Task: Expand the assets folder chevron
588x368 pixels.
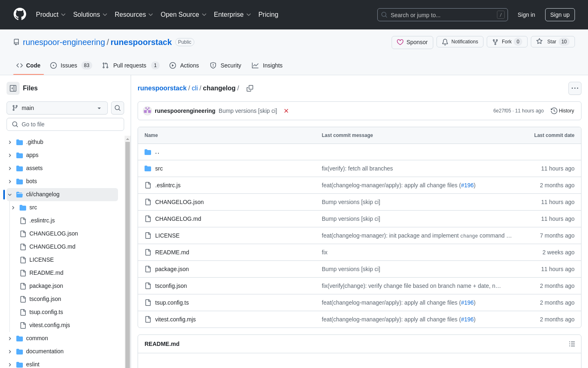Action: click(10, 168)
